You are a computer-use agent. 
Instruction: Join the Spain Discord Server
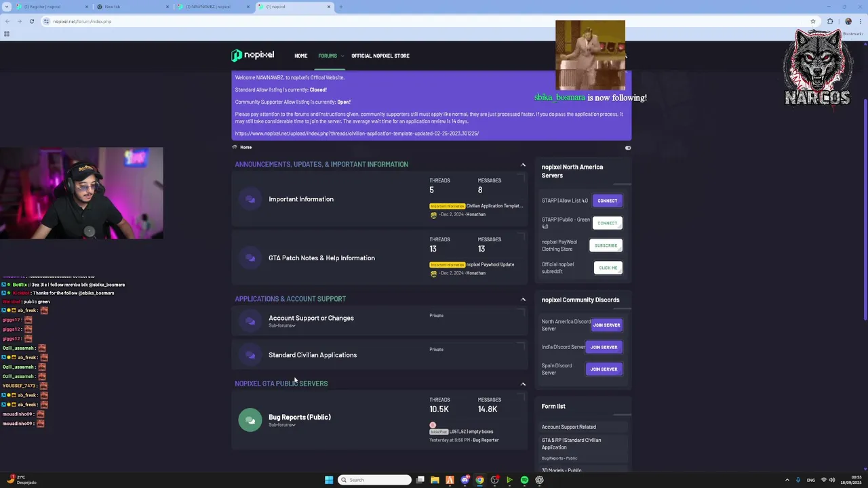(x=604, y=369)
